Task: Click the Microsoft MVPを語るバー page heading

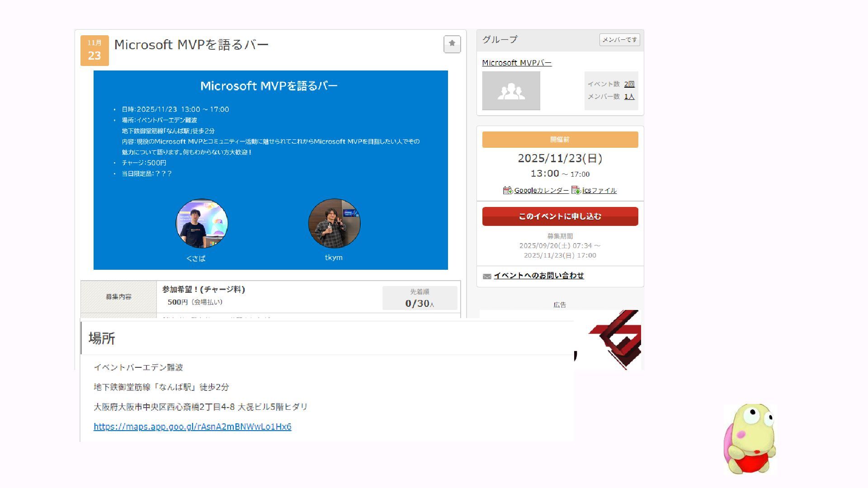Action: click(191, 44)
